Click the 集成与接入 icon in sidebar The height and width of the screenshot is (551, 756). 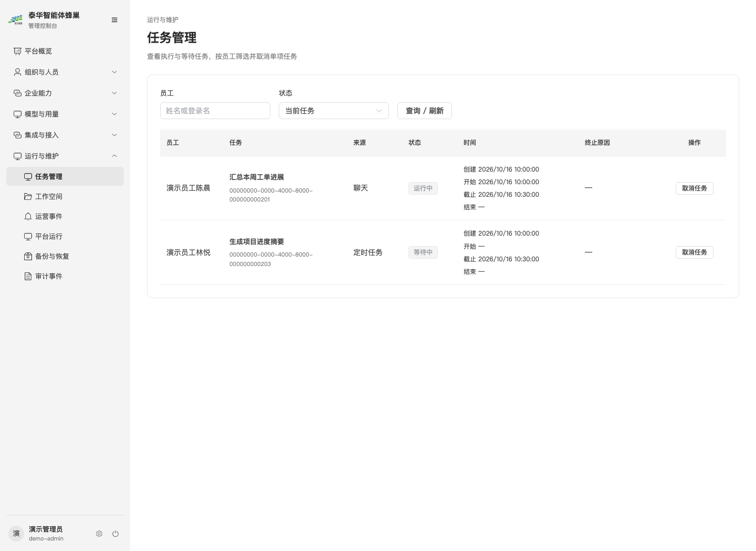click(17, 135)
